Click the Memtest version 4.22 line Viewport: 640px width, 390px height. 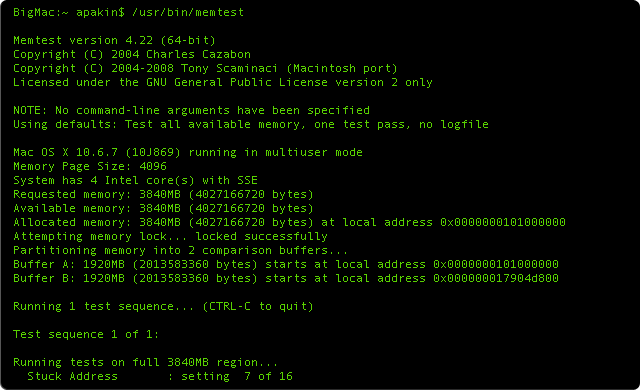[114, 40]
